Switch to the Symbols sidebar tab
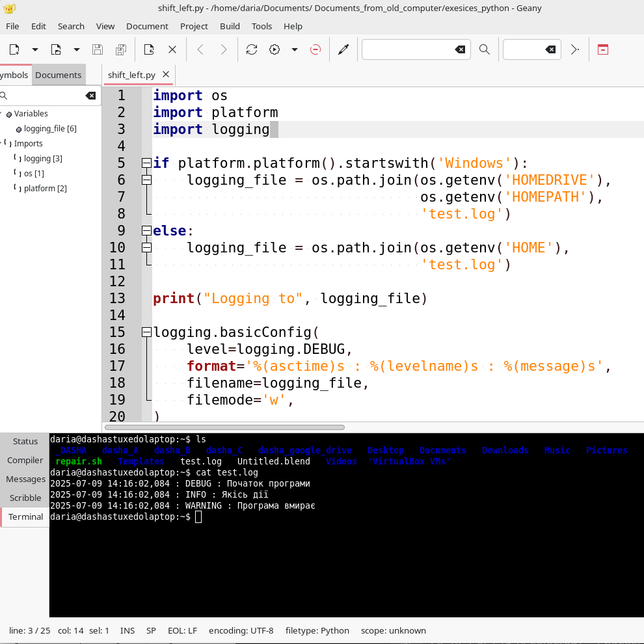This screenshot has width=644, height=644. pyautogui.click(x=14, y=75)
